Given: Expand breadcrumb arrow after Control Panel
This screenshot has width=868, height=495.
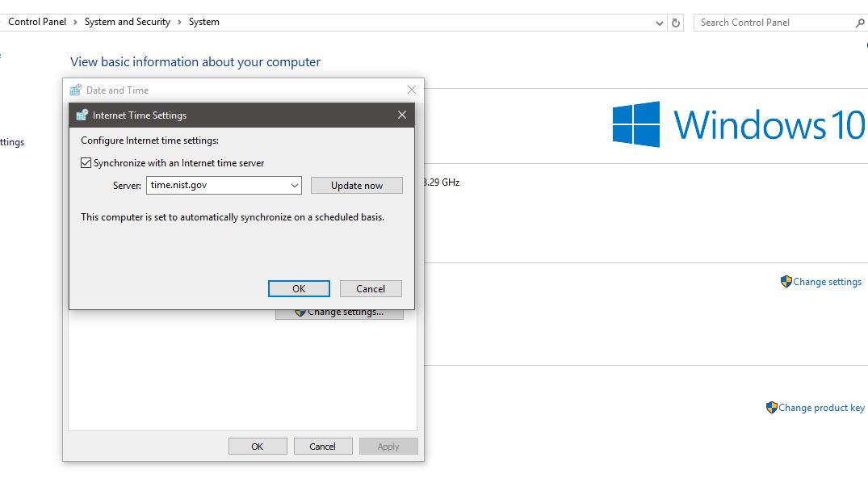Looking at the screenshot, I should [75, 22].
